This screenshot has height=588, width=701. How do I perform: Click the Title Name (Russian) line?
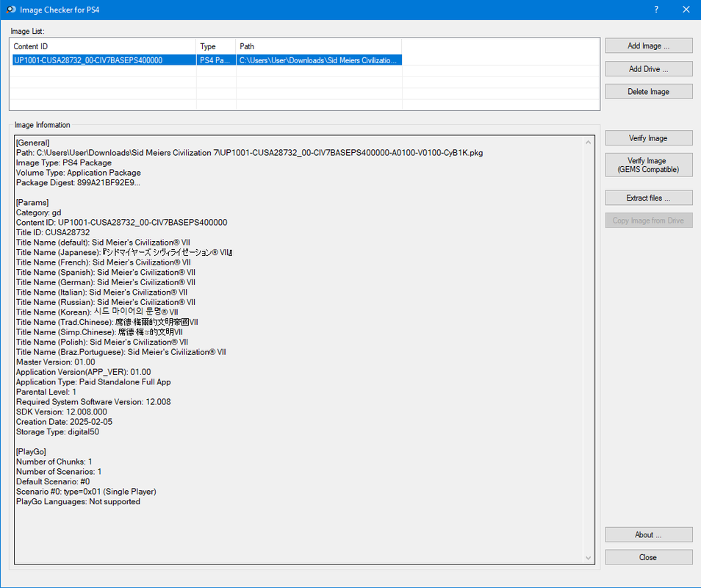pyautogui.click(x=106, y=302)
